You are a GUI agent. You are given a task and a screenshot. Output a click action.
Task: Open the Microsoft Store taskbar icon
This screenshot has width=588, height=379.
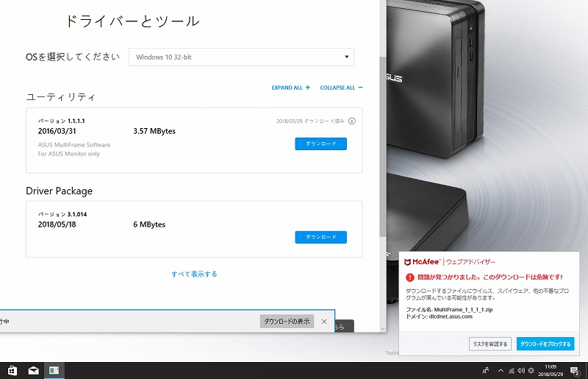point(12,371)
